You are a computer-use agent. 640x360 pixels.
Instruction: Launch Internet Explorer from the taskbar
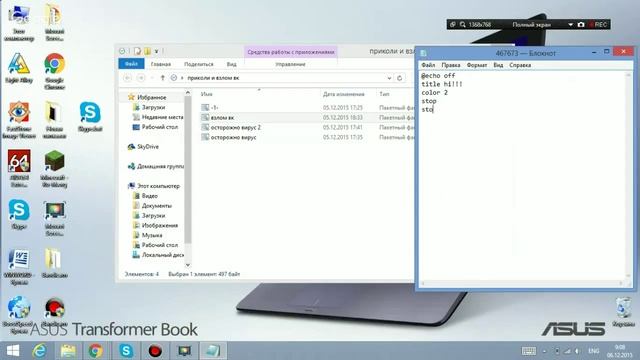40,351
